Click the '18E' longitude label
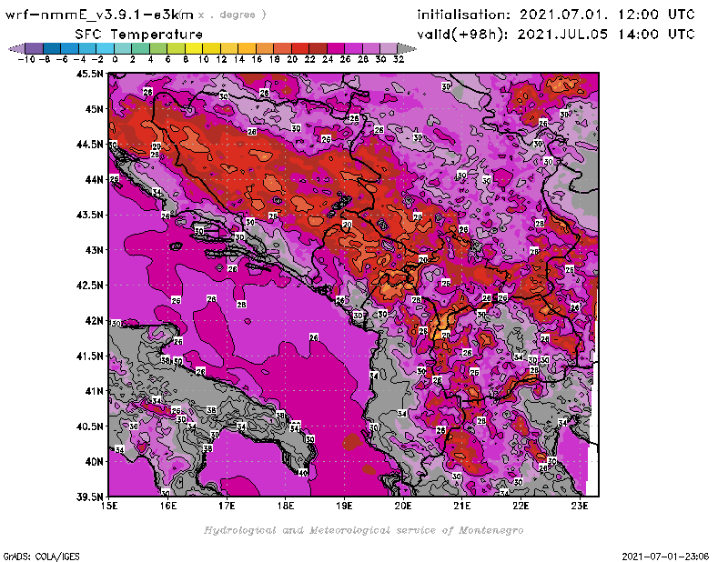The image size is (728, 562). tap(286, 506)
